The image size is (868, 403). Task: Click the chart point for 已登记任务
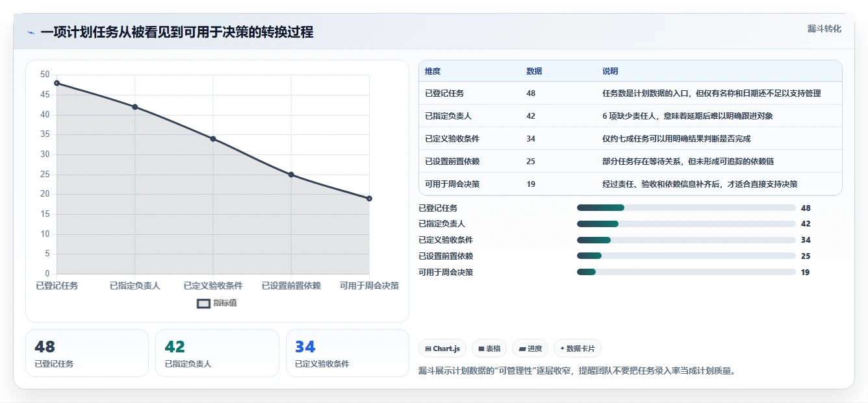57,83
